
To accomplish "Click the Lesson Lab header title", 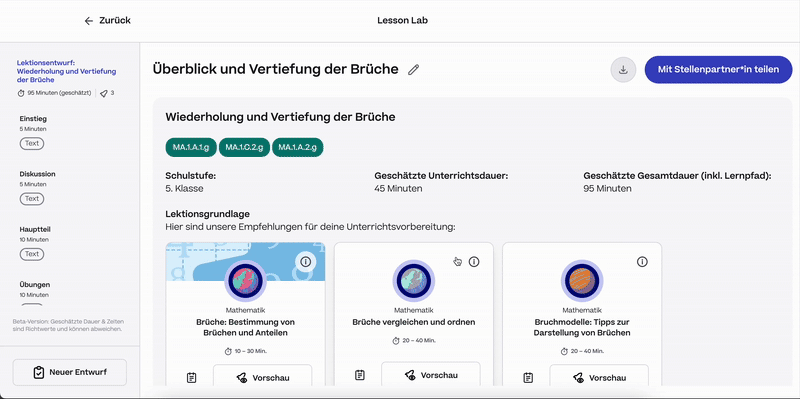I will click(x=403, y=21).
